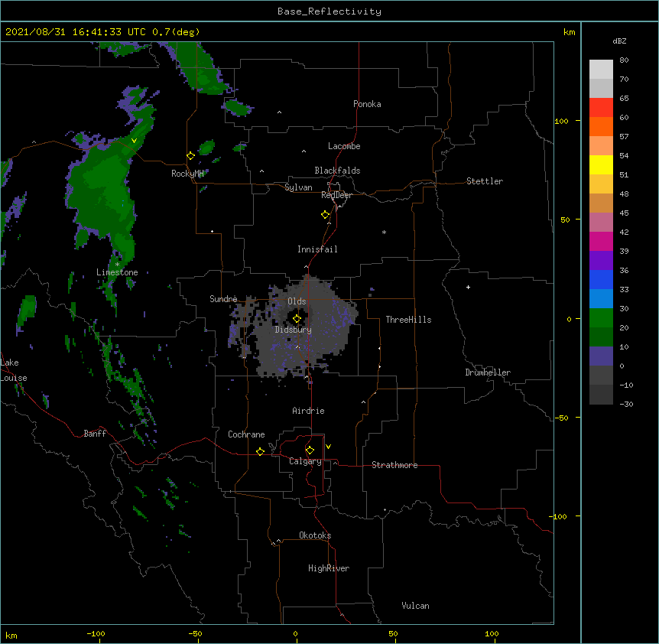659x644 pixels.
Task: Select the Sundre city label
Action: pyautogui.click(x=223, y=299)
